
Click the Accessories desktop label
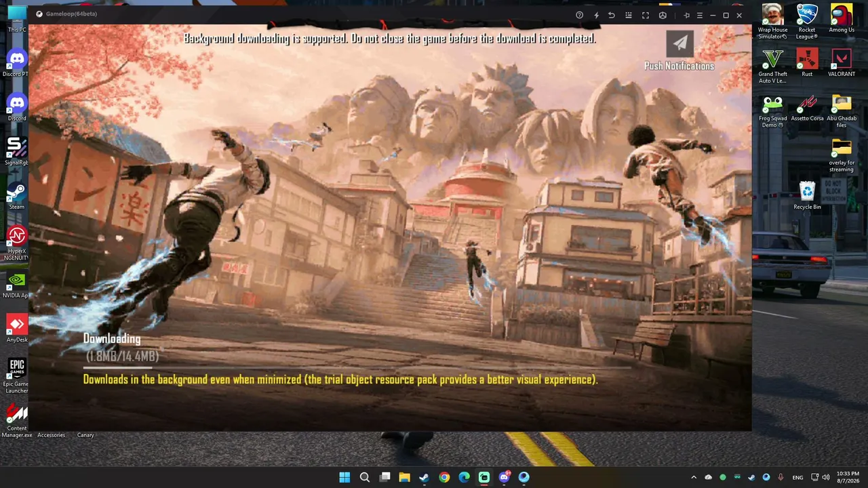(x=52, y=435)
